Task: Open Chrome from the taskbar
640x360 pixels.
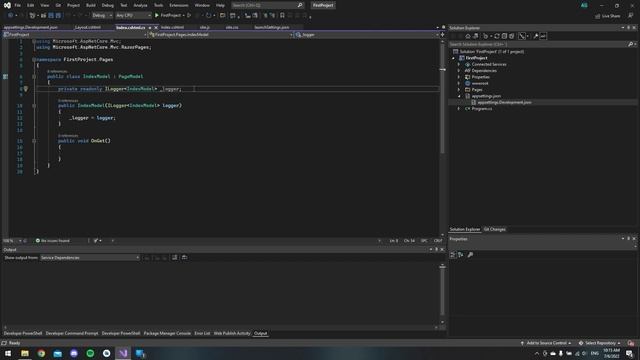Action: pos(41,353)
